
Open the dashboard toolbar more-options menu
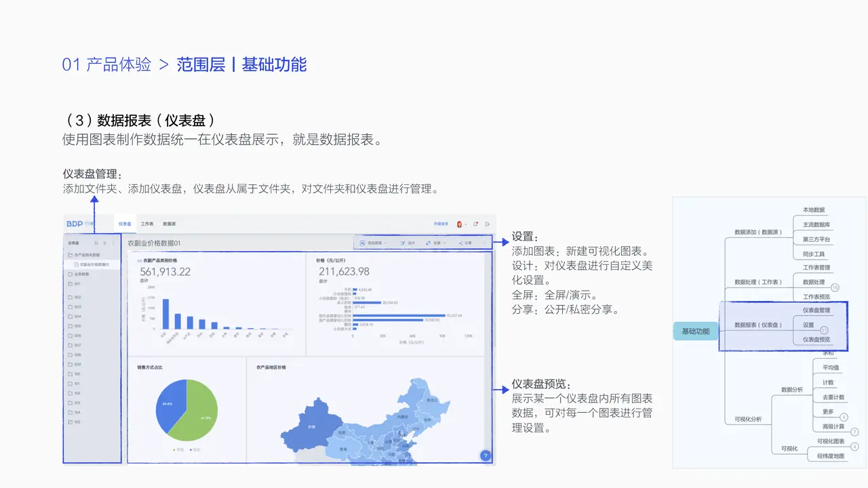(x=485, y=243)
